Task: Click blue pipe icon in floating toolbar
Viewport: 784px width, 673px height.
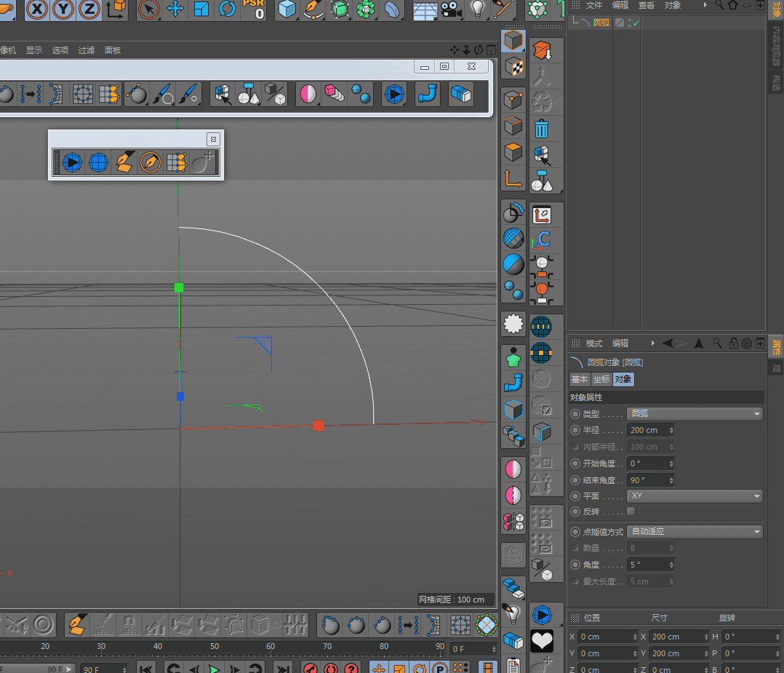Action: click(x=428, y=94)
